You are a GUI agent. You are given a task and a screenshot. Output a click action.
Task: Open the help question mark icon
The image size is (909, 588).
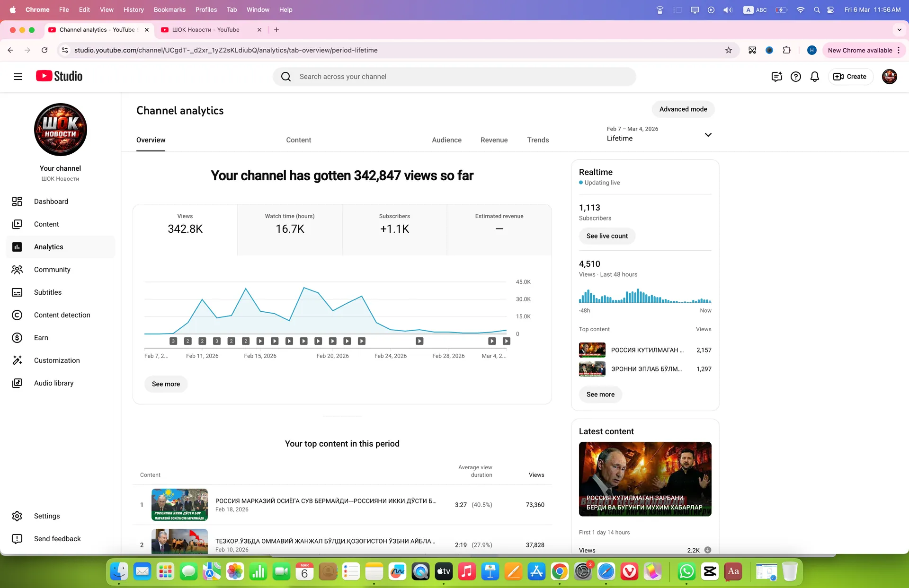point(796,77)
